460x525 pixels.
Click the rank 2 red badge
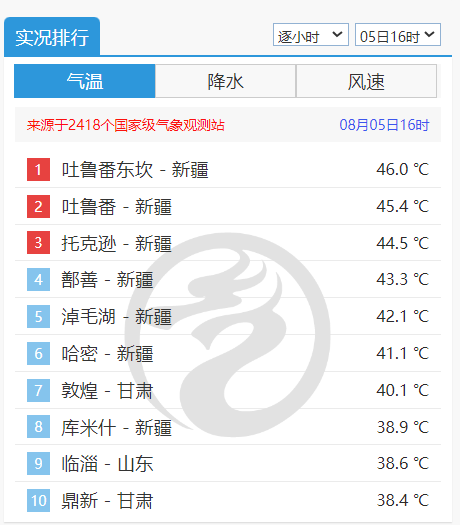coord(39,206)
